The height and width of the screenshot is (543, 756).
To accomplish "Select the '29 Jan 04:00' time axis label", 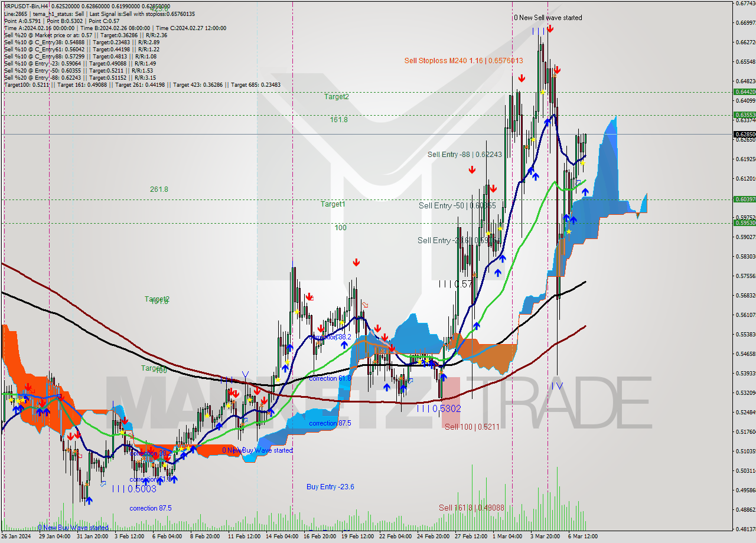I will (55, 537).
